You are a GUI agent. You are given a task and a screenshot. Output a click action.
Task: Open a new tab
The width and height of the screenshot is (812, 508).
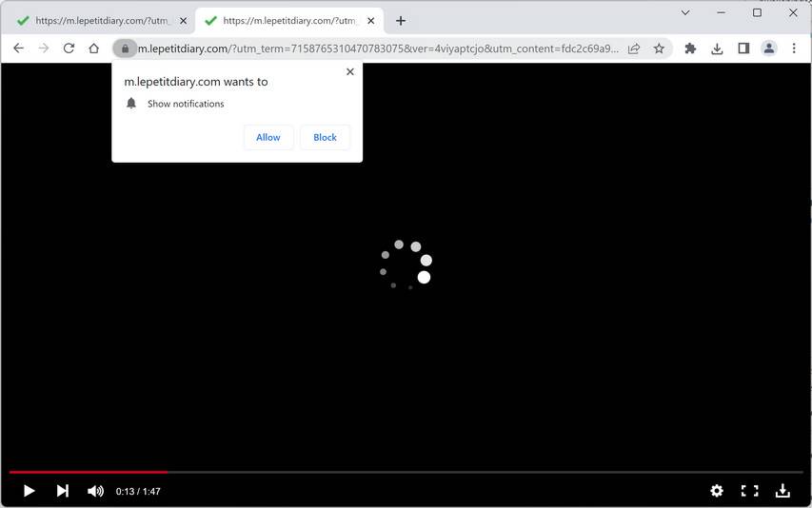[x=401, y=21]
